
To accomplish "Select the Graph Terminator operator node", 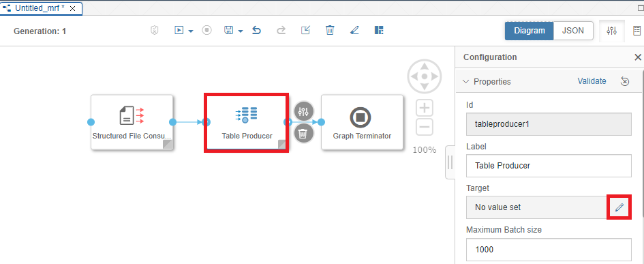I will 362,122.
